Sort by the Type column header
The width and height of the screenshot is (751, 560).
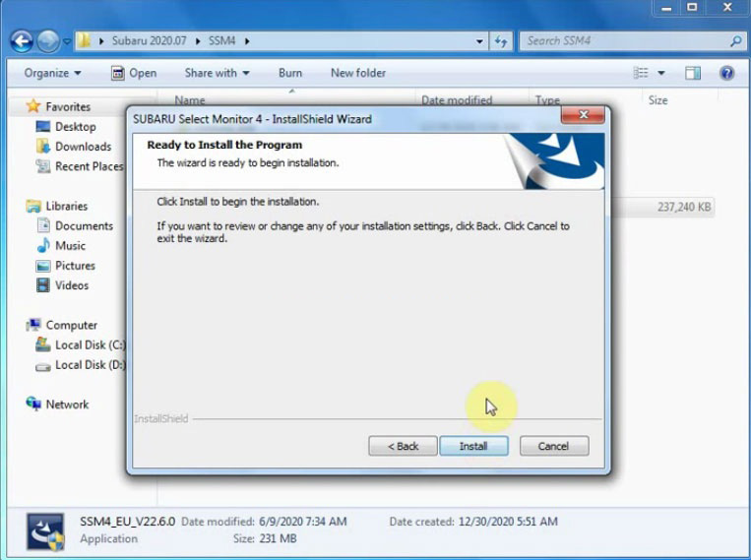547,100
